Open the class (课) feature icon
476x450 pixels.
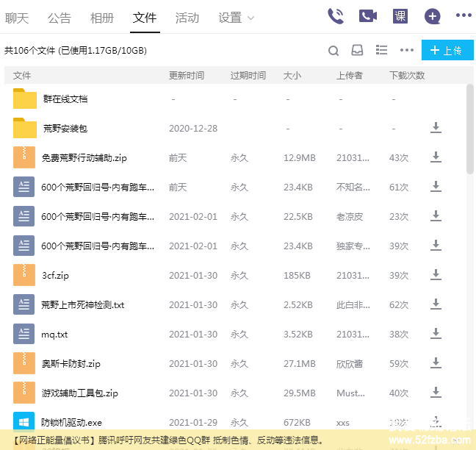(400, 16)
